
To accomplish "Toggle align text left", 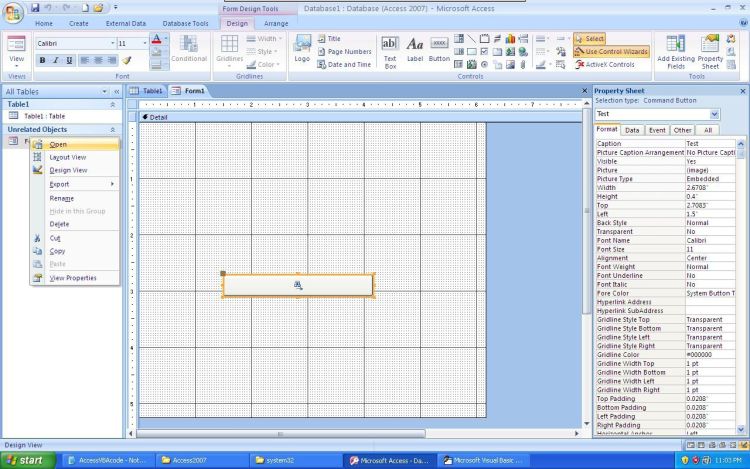I will [x=85, y=60].
